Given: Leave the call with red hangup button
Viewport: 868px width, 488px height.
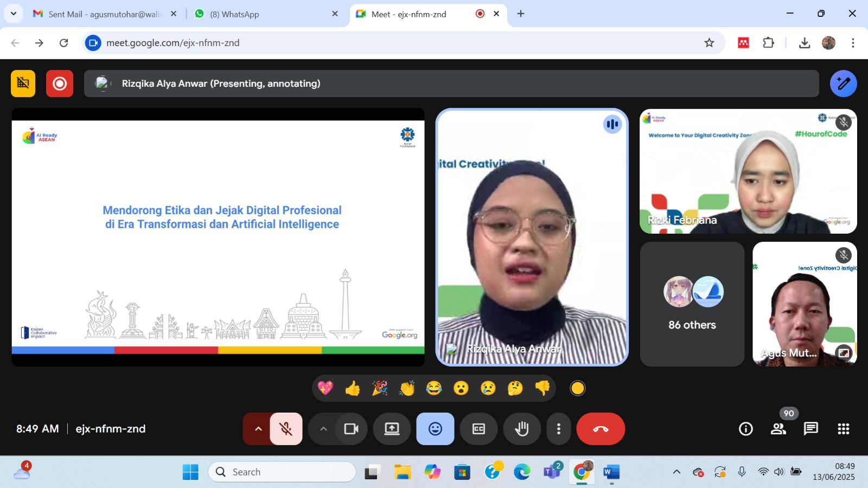Looking at the screenshot, I should tap(601, 429).
